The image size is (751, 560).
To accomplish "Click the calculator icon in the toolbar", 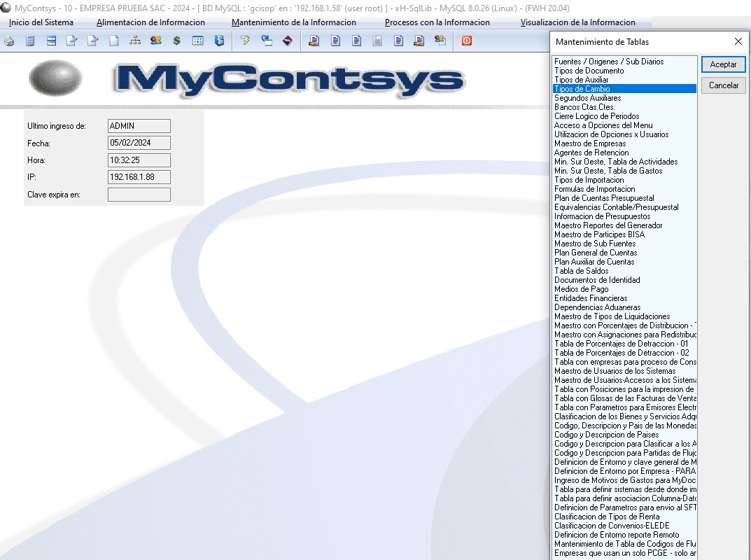I will tap(30, 41).
